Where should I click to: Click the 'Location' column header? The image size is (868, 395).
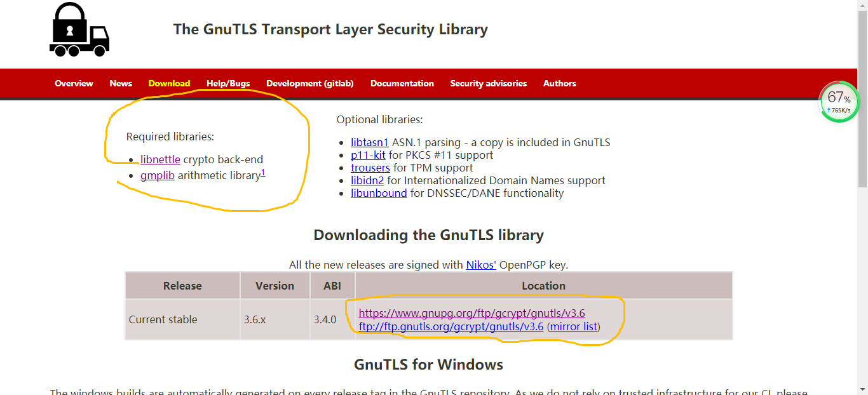pyautogui.click(x=544, y=286)
